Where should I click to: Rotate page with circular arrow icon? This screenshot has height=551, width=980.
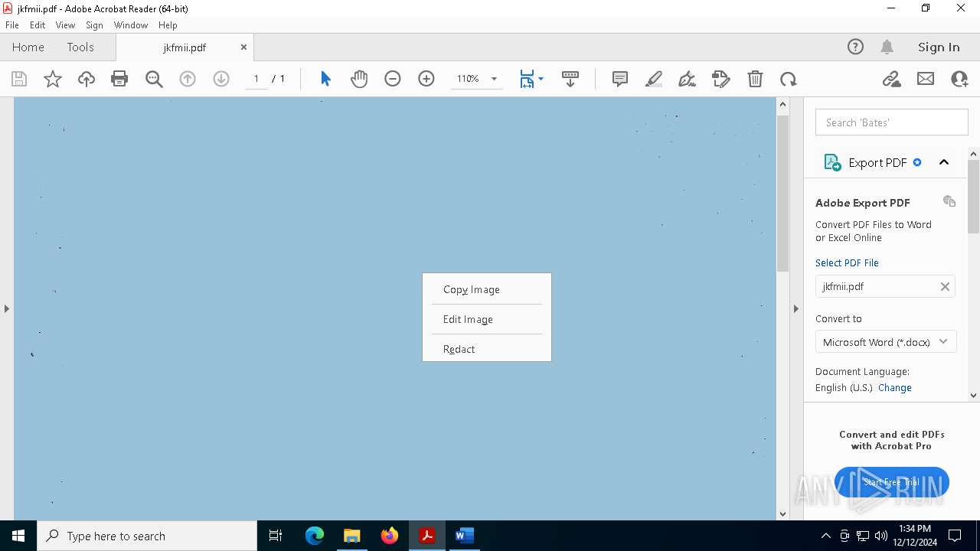(789, 79)
